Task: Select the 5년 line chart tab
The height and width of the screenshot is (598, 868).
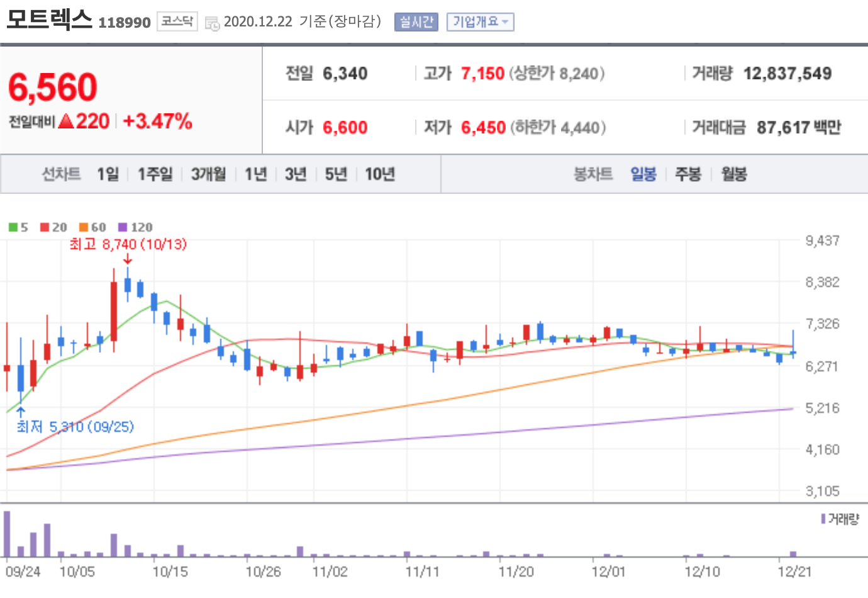Action: tap(336, 174)
